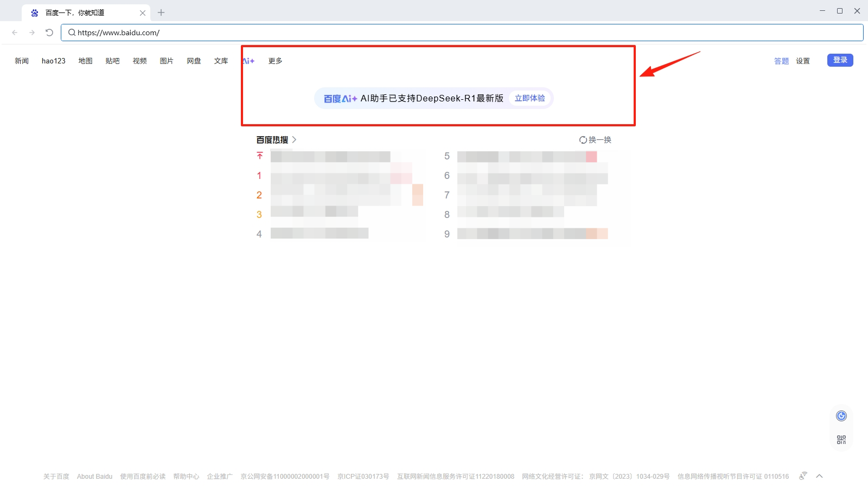Click the AI助手已支持DeepSeek-R1最新版 banner text
868x488 pixels.
[432, 98]
